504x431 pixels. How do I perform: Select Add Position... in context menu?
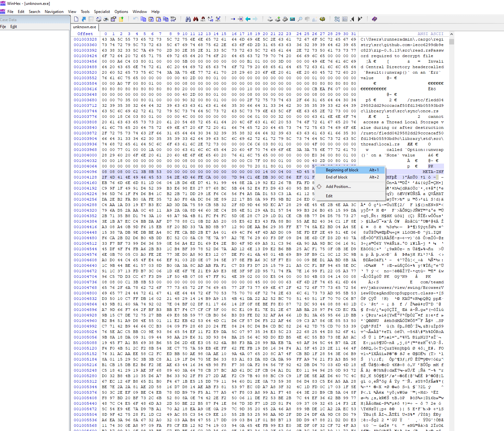pyautogui.click(x=338, y=187)
